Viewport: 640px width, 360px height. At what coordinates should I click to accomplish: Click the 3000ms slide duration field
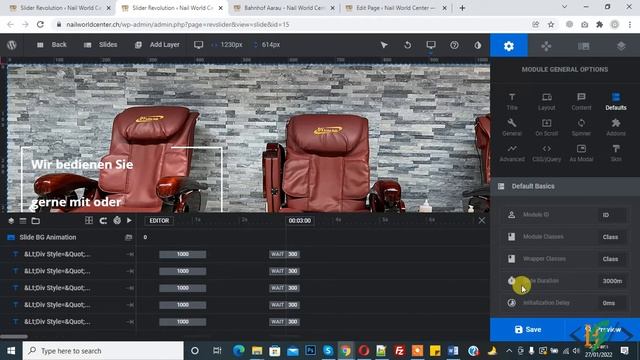coord(612,281)
